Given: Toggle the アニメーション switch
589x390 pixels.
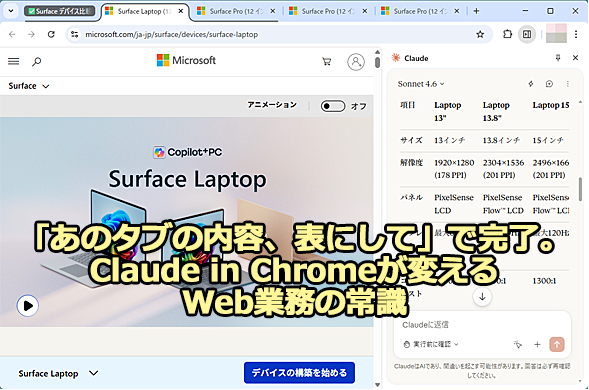Looking at the screenshot, I should [333, 106].
